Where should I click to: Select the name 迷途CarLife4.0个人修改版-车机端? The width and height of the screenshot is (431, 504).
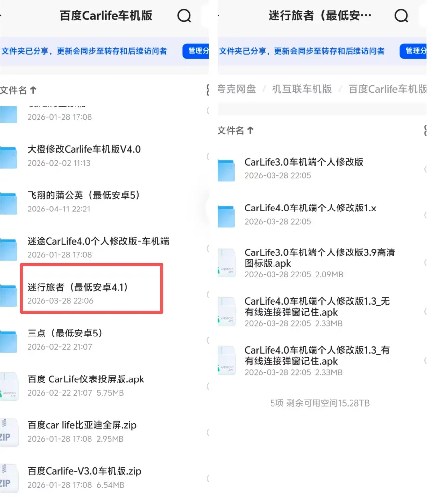(98, 241)
